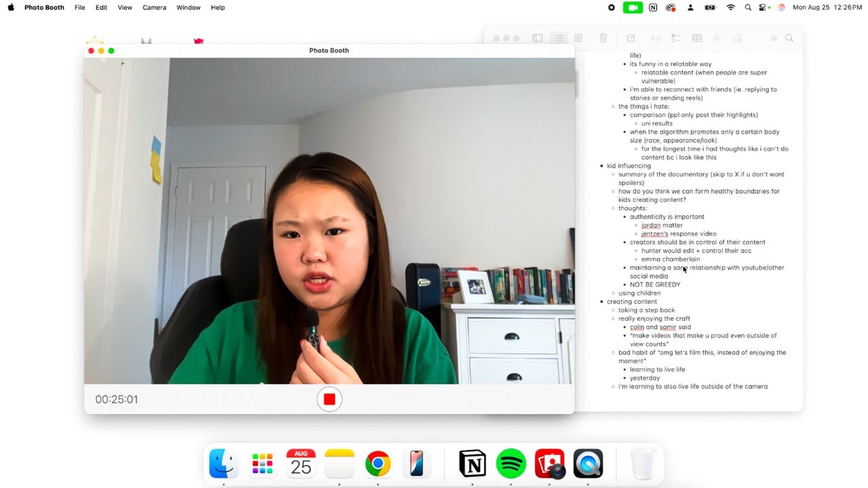The image size is (868, 488).
Task: Open Finder from the Dock
Action: (224, 464)
